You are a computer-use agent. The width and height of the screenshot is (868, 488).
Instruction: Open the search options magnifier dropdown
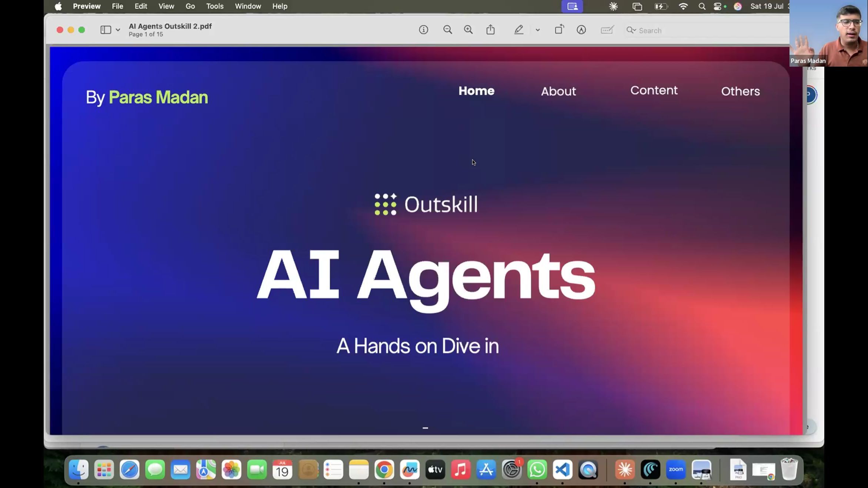(631, 30)
